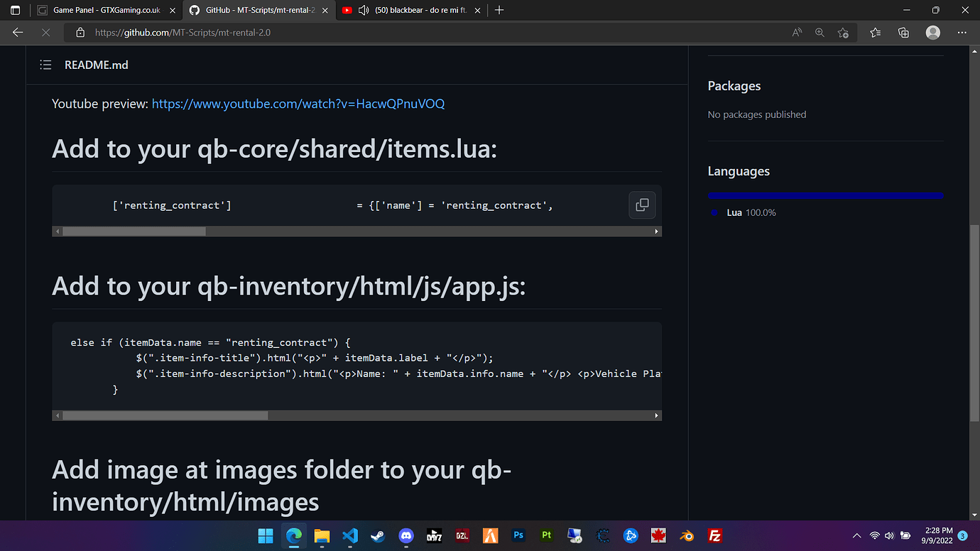The image size is (980, 551).
Task: Mute the blackbear YouTube tab audio
Action: 364,11
